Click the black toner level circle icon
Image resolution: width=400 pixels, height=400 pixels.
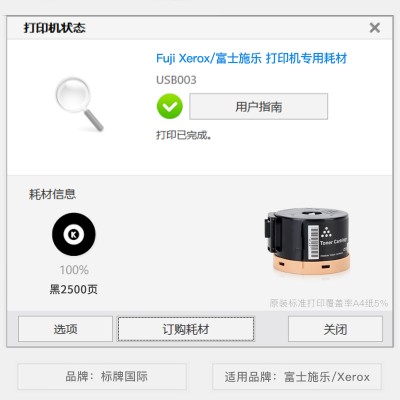(x=74, y=234)
